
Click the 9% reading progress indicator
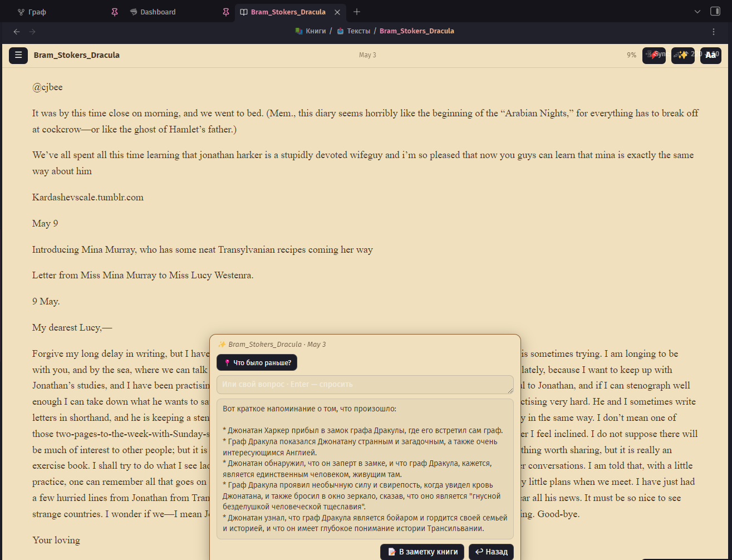pyautogui.click(x=631, y=55)
